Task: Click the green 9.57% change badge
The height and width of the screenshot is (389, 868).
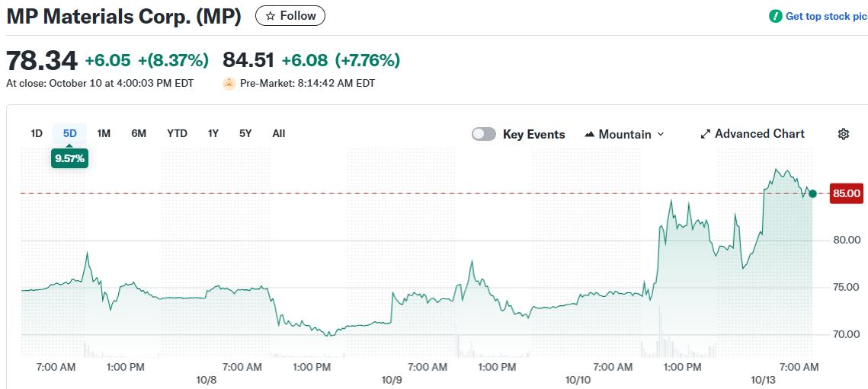Action: [70, 158]
